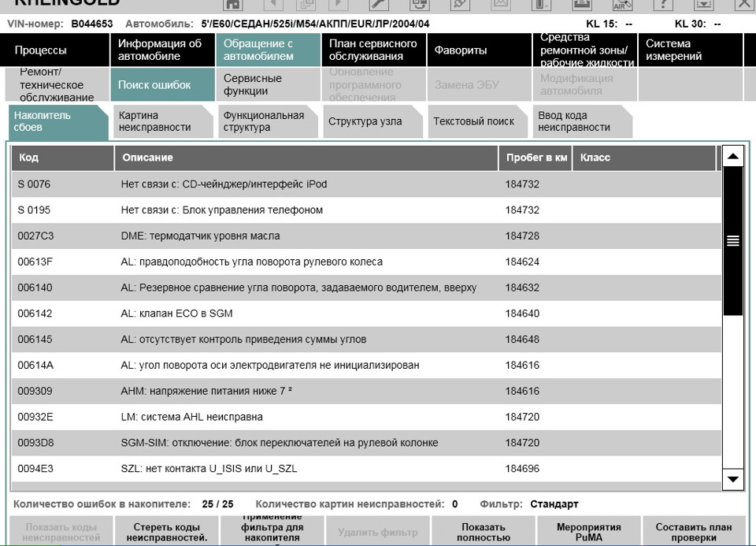756x546 pixels.
Task: Switch to Текстовый поиск tab
Action: (x=478, y=121)
